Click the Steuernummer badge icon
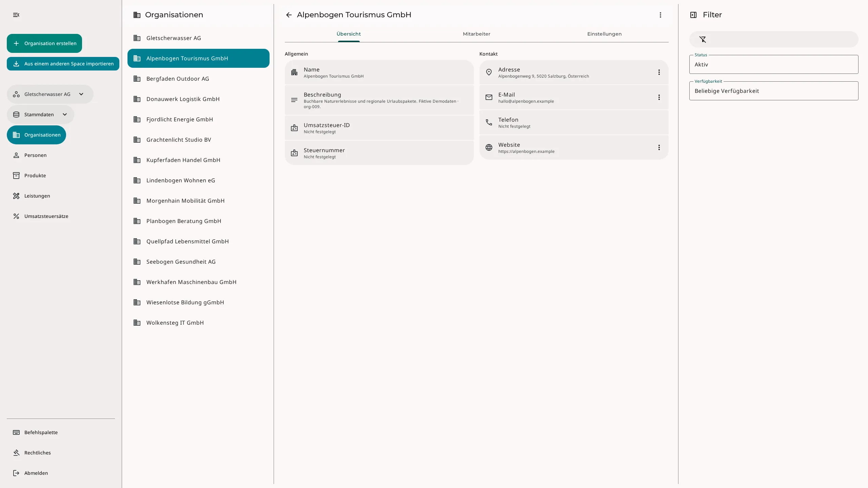 [294, 153]
